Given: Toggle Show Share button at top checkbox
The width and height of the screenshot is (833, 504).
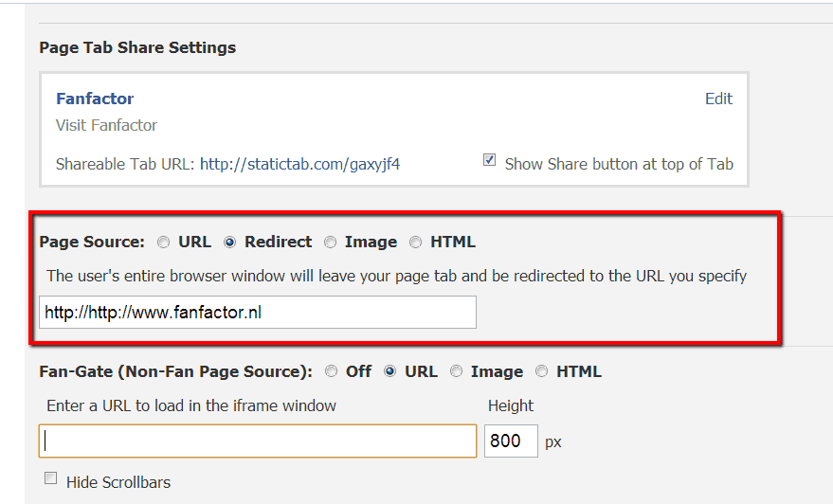Looking at the screenshot, I should [x=489, y=159].
